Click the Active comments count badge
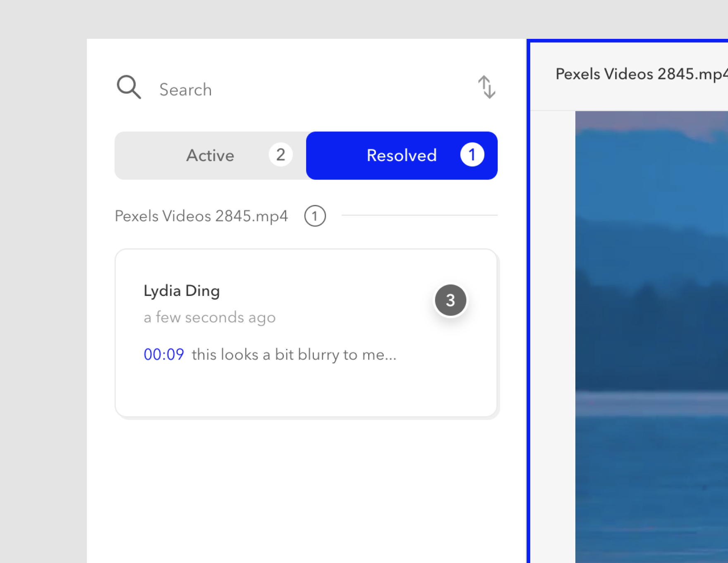Image resolution: width=728 pixels, height=563 pixels. 281,155
